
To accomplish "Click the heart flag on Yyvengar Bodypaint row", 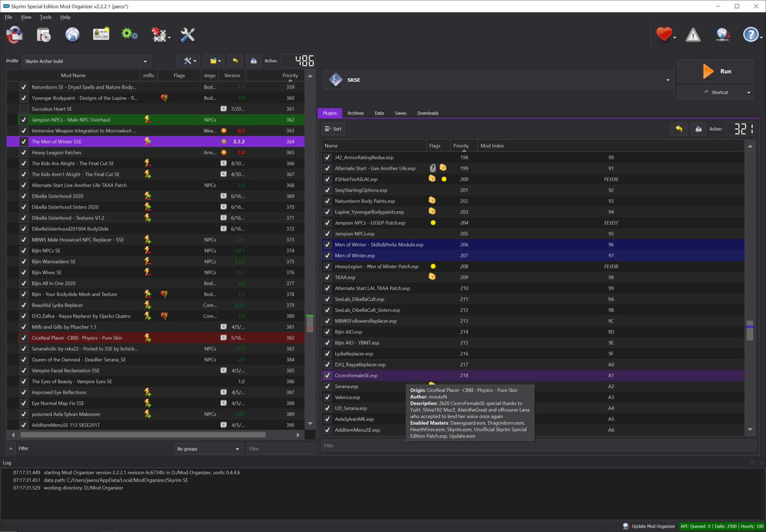I will (x=164, y=98).
